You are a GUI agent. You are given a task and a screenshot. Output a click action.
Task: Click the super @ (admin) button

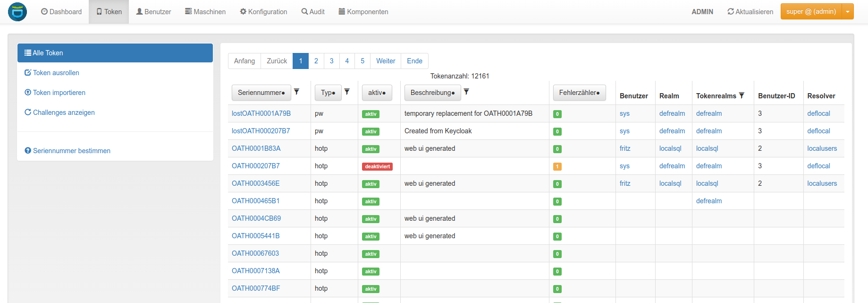tap(811, 12)
